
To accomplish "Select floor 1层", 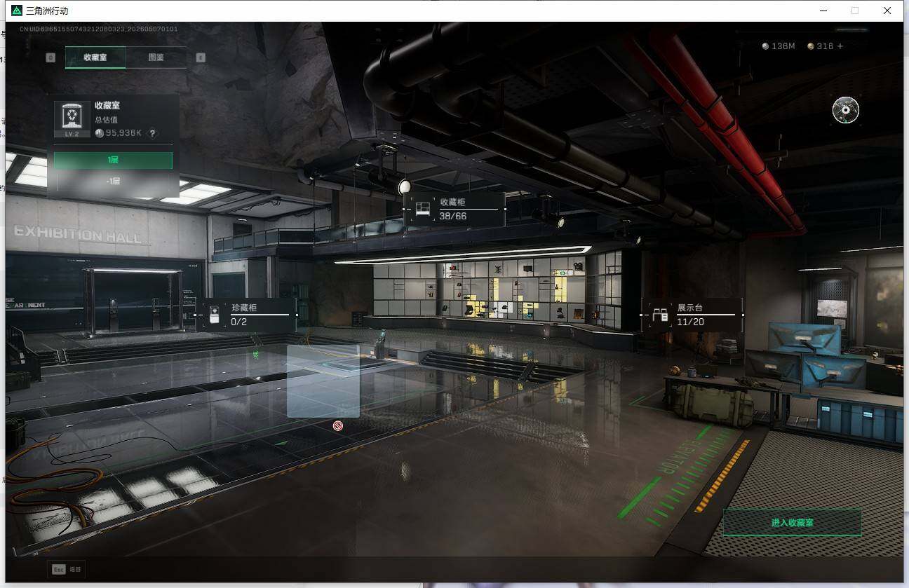I will (x=113, y=160).
